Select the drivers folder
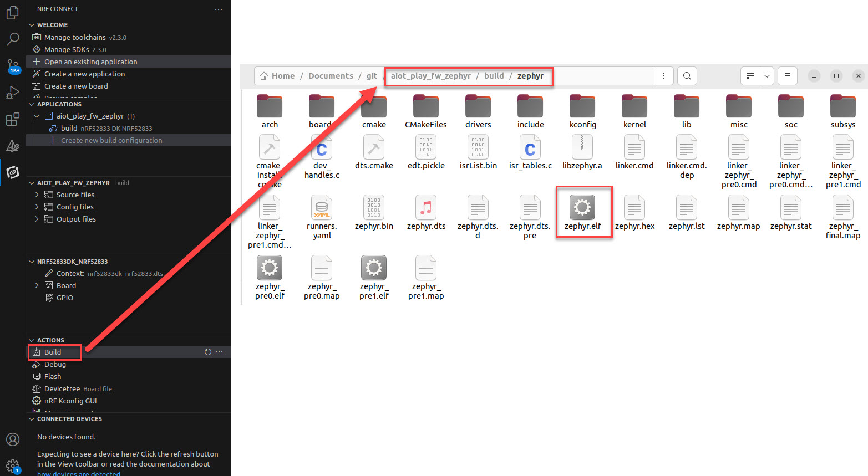Viewport: 868px width, 476px height. click(478, 111)
